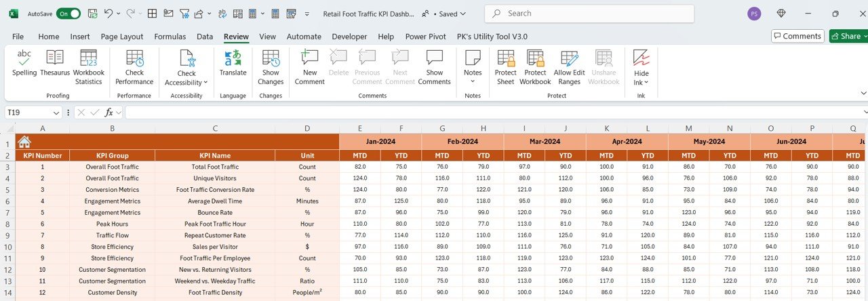
Task: Open the Notes dropdown
Action: 473,67
